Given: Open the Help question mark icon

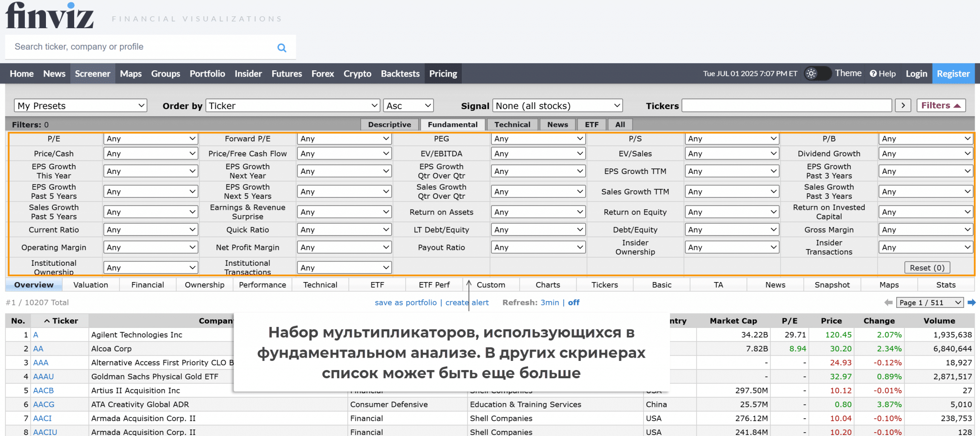Looking at the screenshot, I should [x=873, y=74].
